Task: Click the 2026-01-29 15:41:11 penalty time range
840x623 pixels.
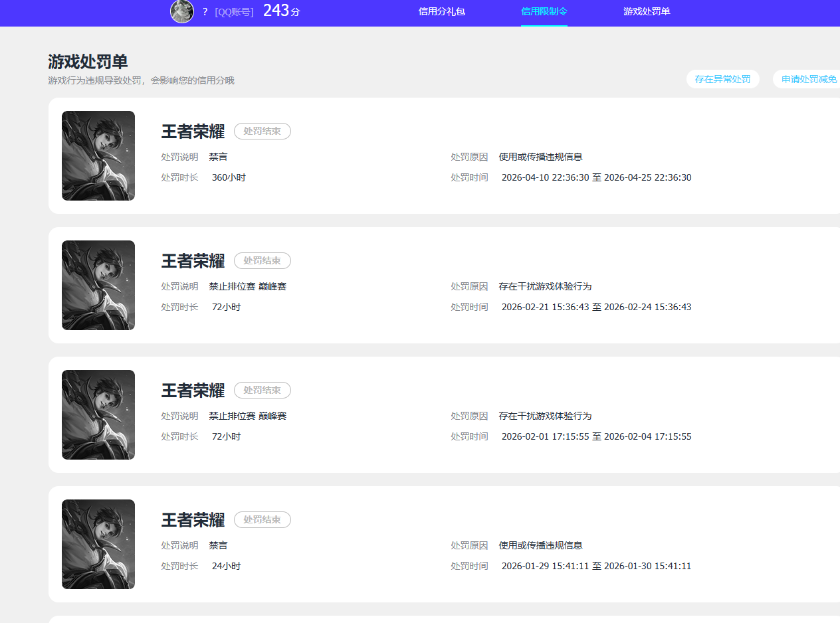Action: point(596,567)
